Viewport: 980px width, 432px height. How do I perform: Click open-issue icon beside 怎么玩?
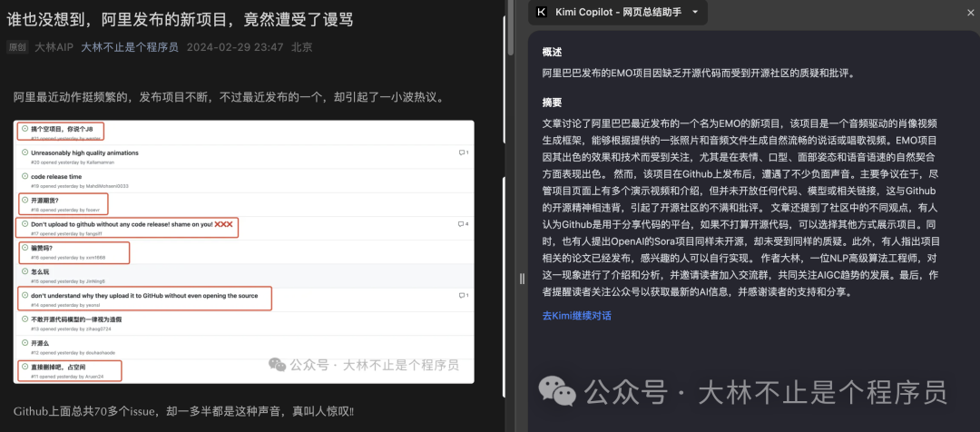(x=25, y=271)
